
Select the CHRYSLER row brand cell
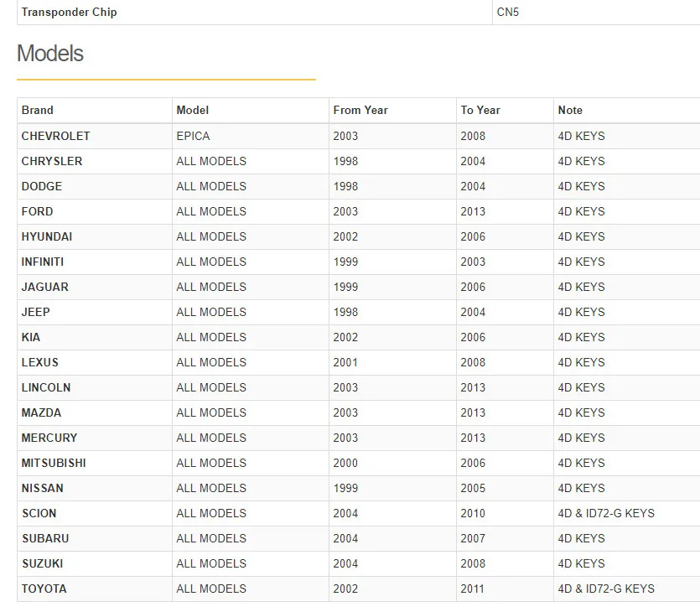point(52,161)
